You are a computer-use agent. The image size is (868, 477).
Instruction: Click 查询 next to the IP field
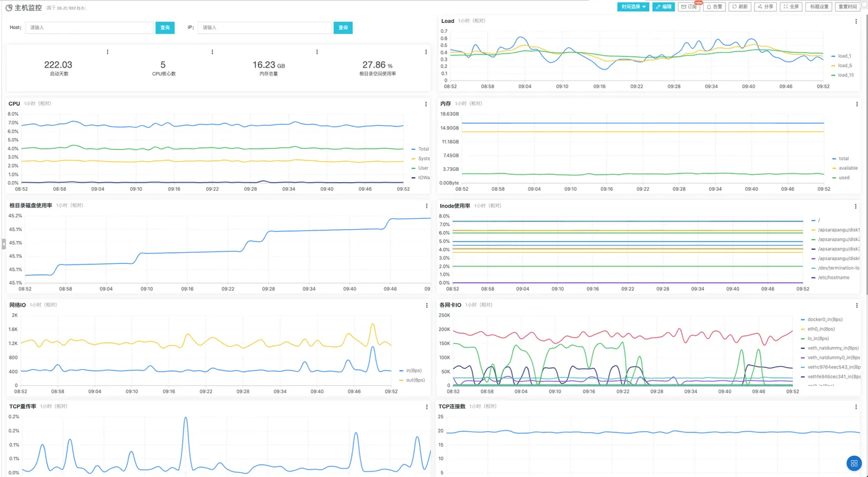point(343,28)
